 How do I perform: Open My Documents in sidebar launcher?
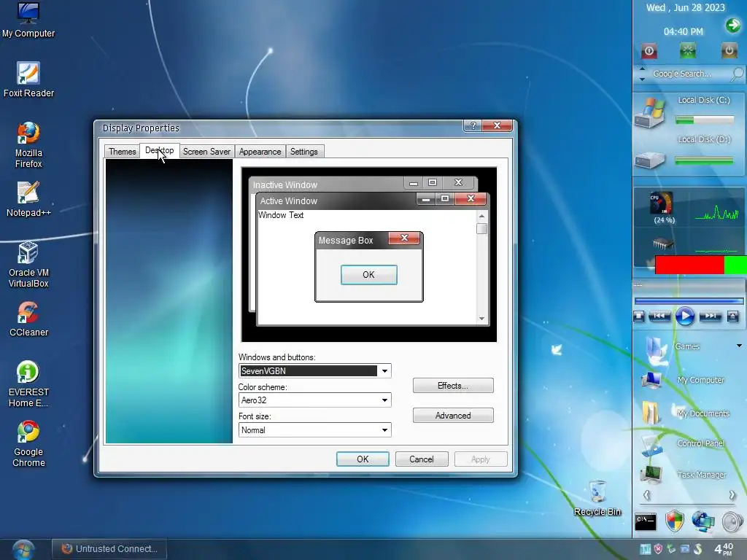686,413
